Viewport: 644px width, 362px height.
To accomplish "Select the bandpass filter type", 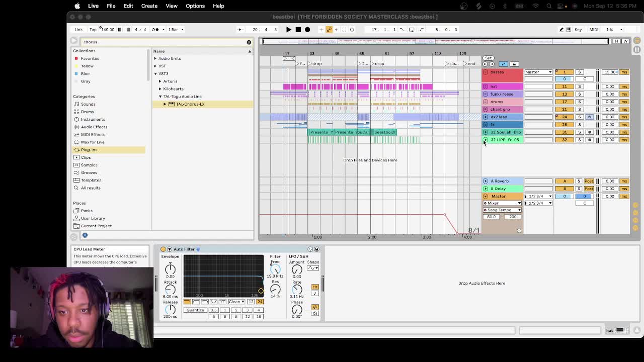I will [205, 302].
